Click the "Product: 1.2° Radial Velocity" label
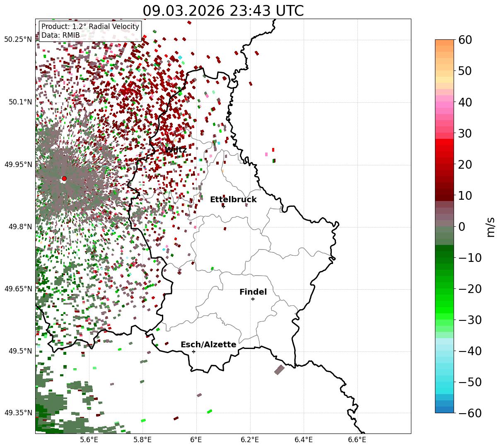Viewport: 500px width, 448px height. click(x=90, y=27)
